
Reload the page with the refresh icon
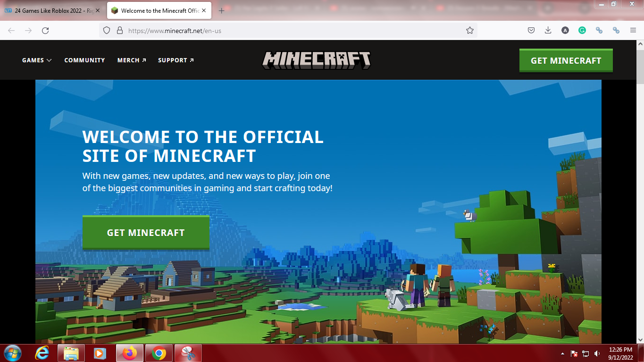45,30
